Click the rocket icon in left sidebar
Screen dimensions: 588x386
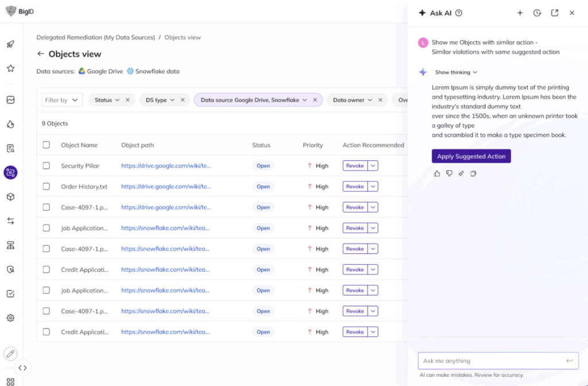point(10,44)
